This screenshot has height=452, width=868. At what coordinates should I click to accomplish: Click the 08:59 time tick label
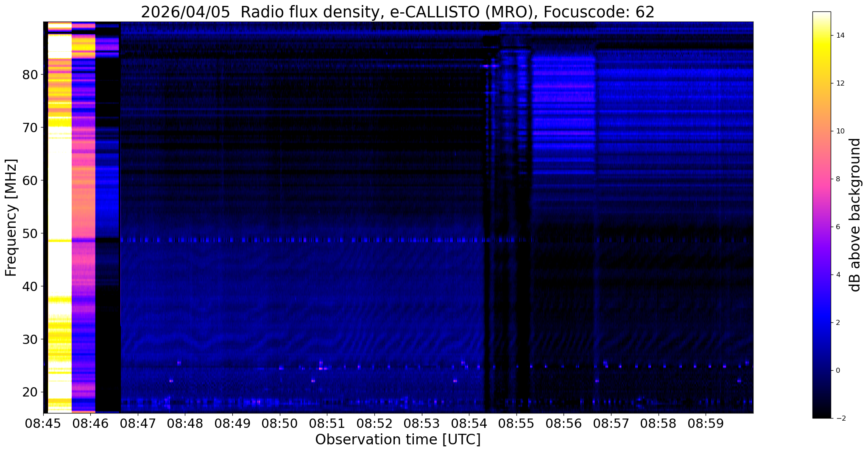coord(706,424)
